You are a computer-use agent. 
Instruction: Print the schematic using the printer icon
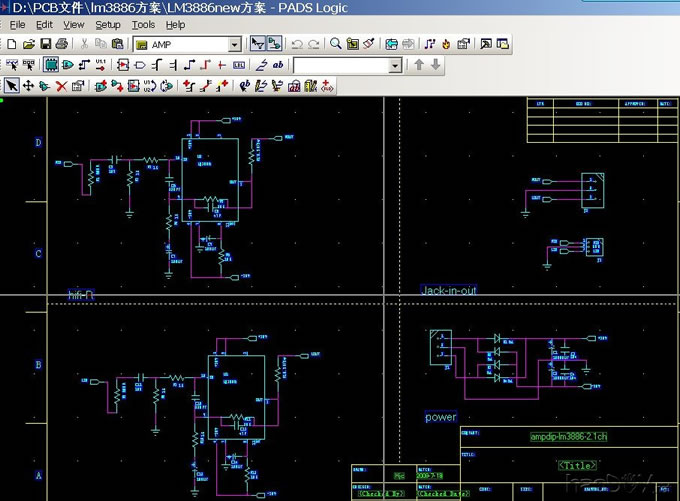(x=62, y=44)
